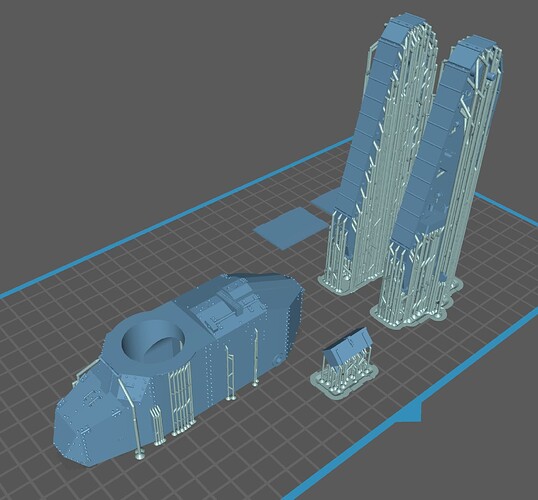Select the front flat square plate
The width and height of the screenshot is (538, 500).
click(291, 227)
